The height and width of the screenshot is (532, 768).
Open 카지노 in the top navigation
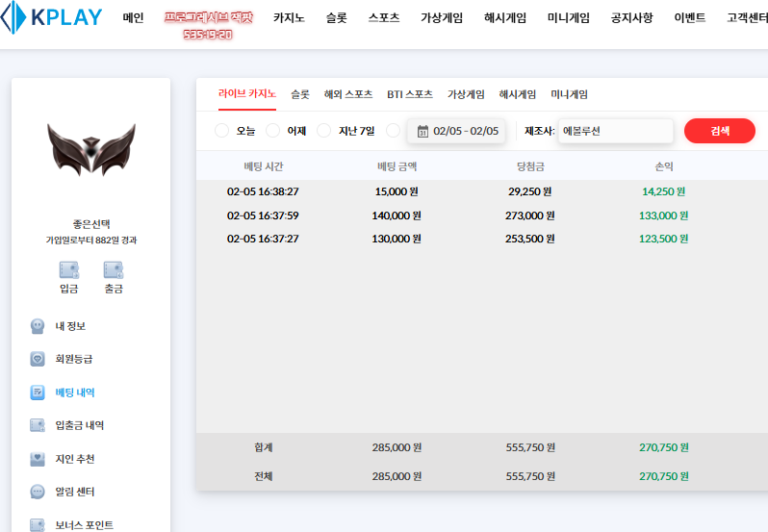pyautogui.click(x=289, y=17)
